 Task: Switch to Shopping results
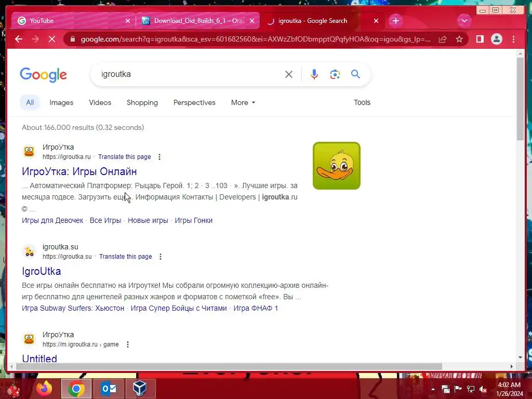pyautogui.click(x=142, y=102)
